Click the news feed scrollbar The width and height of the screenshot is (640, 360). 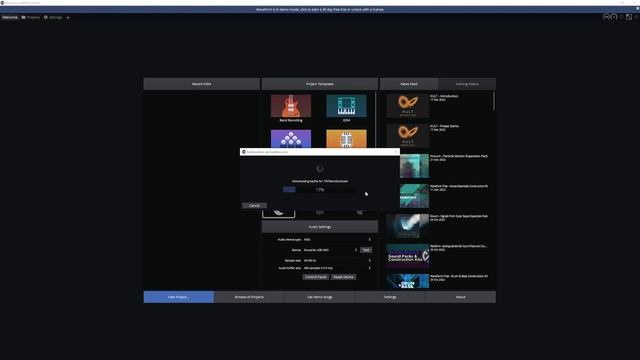click(x=494, y=101)
